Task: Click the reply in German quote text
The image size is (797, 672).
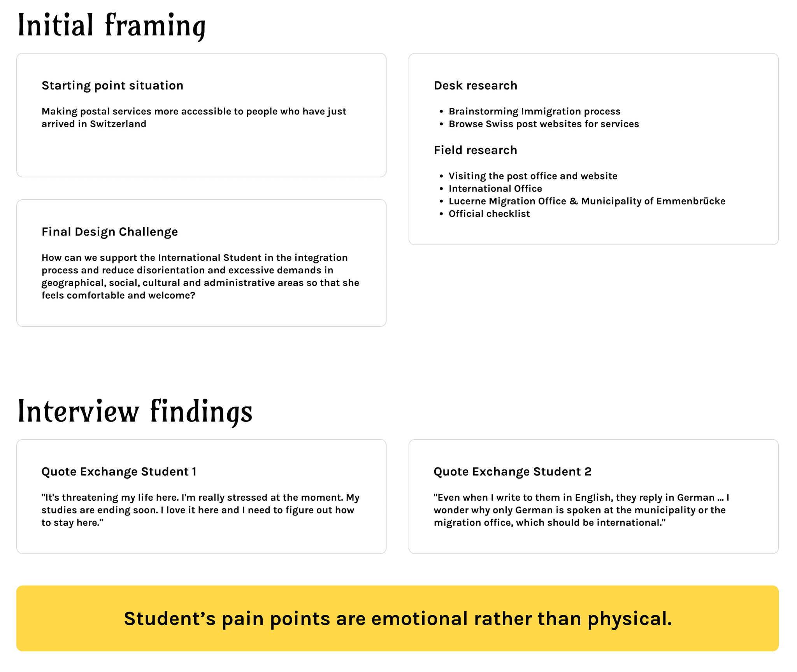Action: [581, 510]
